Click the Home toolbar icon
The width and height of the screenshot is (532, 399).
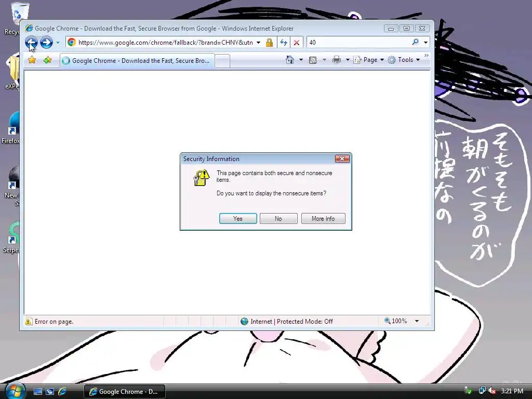(290, 60)
